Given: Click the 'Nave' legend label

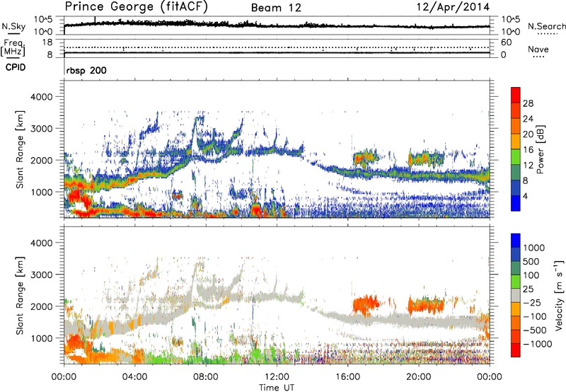Looking at the screenshot, I should (538, 49).
